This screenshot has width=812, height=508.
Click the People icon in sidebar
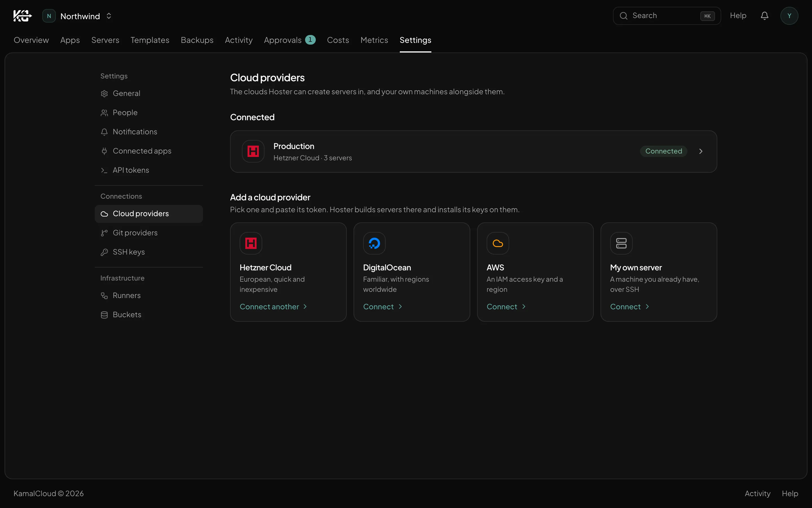click(x=104, y=113)
